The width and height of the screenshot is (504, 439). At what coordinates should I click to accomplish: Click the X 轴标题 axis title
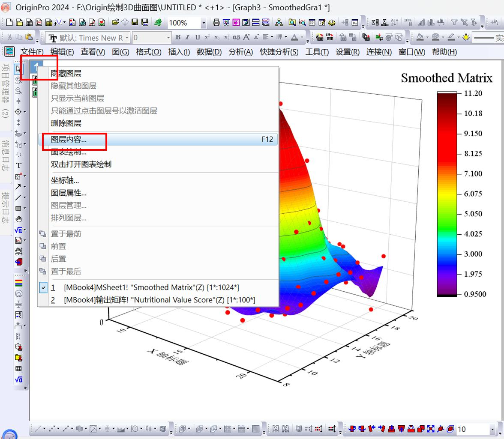pyautogui.click(x=168, y=356)
